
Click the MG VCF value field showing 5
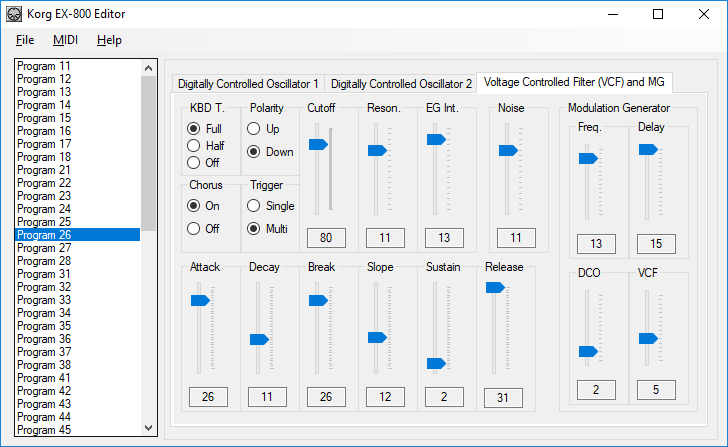pyautogui.click(x=656, y=390)
